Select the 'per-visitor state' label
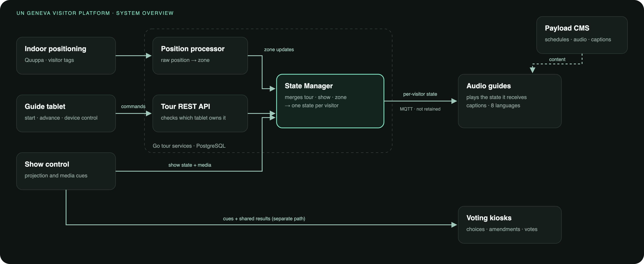 coord(420,94)
